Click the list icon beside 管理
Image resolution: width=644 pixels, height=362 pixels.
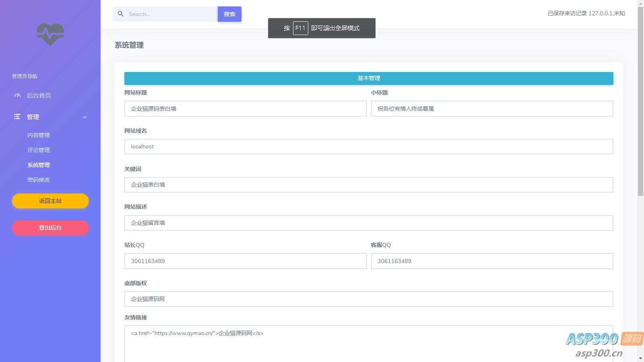coord(17,117)
